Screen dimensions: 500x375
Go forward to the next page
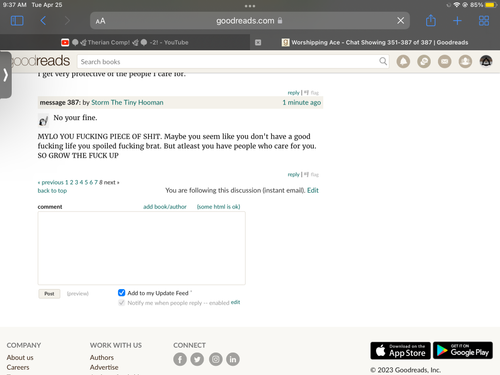coord(67,21)
